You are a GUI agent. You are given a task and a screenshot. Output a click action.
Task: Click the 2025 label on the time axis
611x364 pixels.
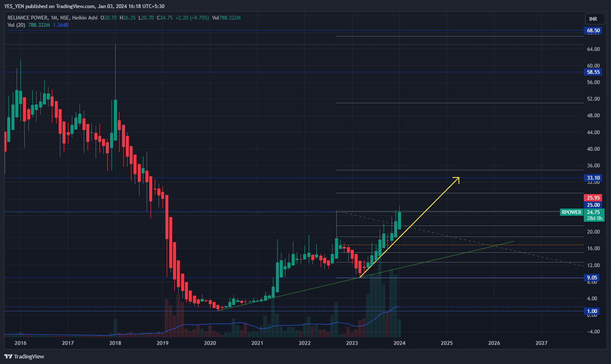(447, 343)
